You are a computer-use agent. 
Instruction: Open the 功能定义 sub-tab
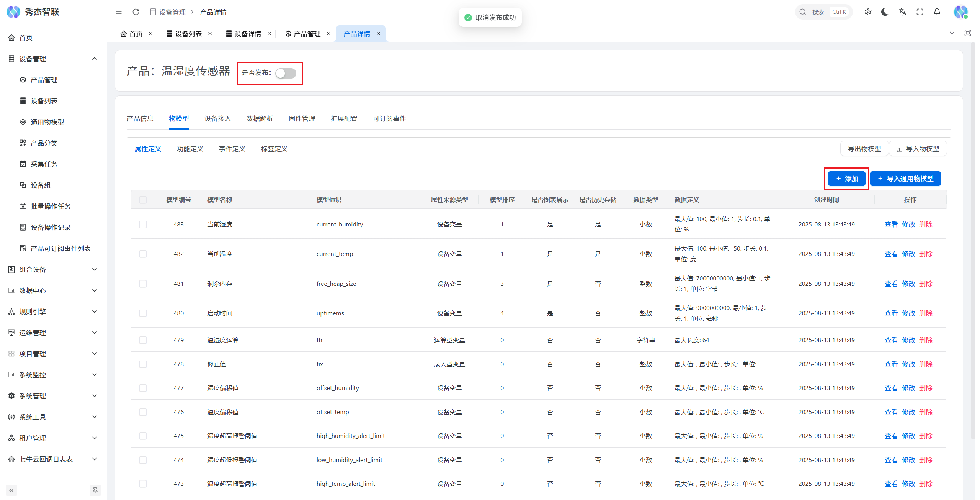[x=190, y=149]
